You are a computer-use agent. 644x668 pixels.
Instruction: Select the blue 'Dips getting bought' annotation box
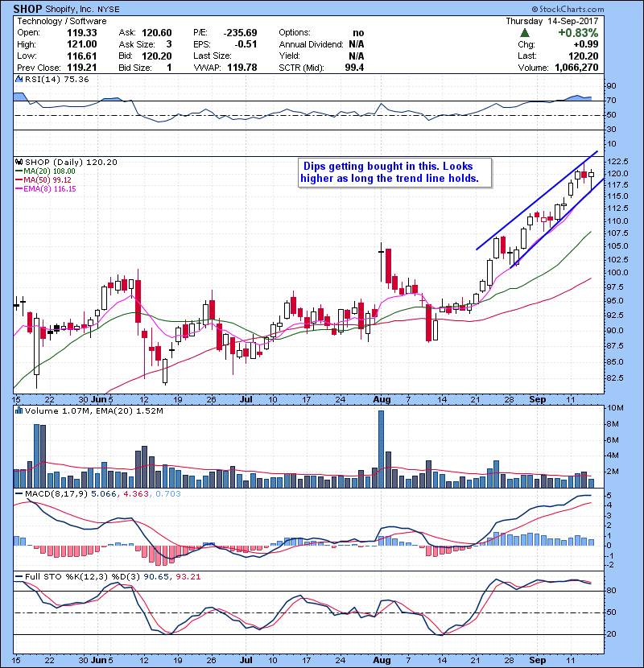coord(394,173)
